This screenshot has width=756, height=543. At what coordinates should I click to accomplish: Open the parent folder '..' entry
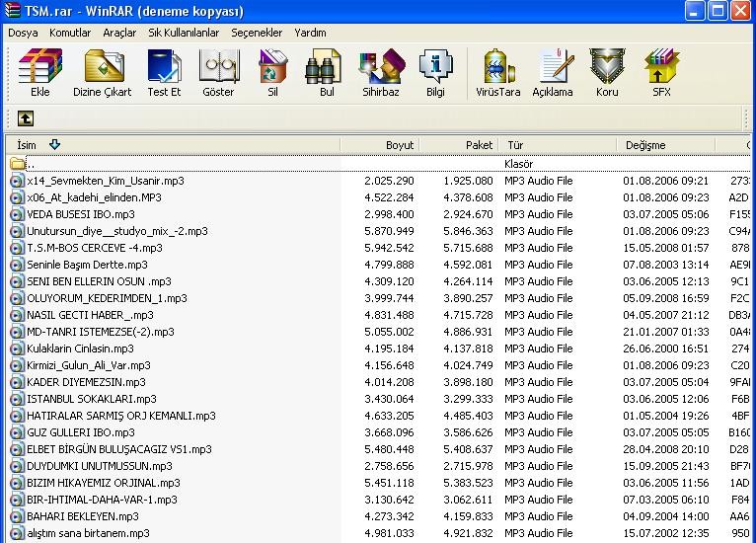30,164
